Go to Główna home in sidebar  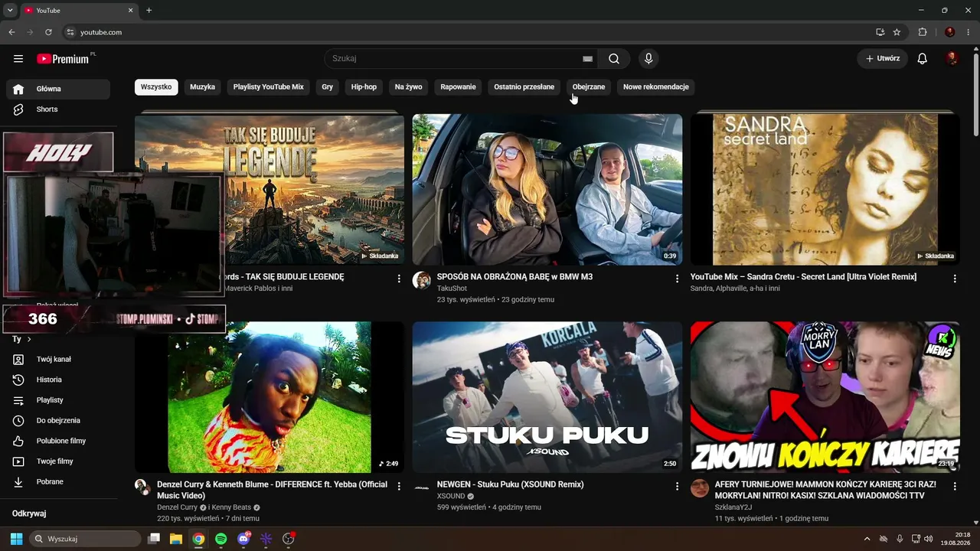click(58, 89)
